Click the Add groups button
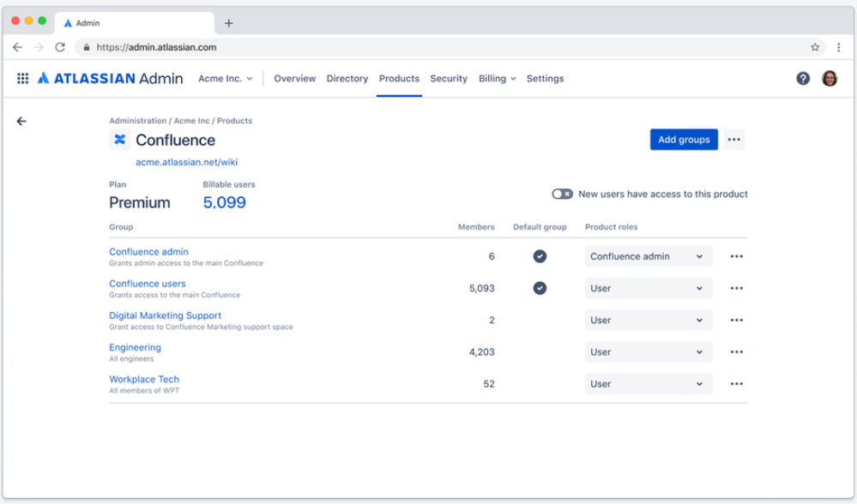The height and width of the screenshot is (504, 857). (x=684, y=140)
